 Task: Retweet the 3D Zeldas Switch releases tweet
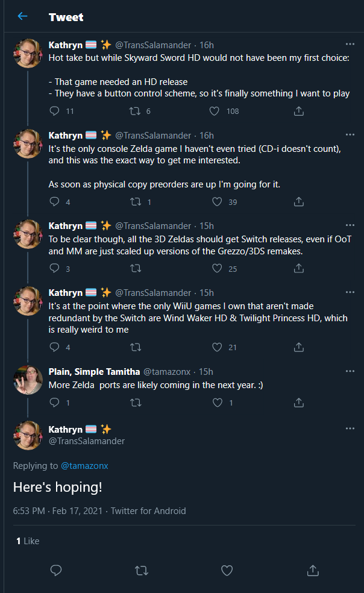136,268
